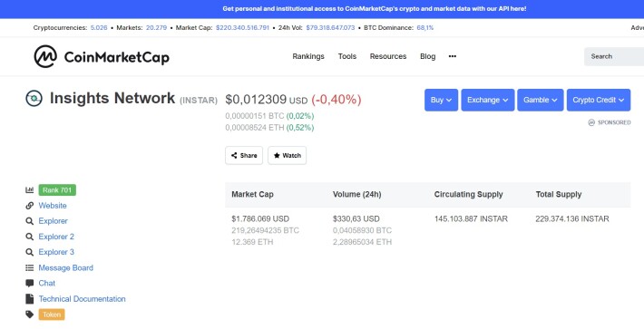This screenshot has height=329, width=644.
Task: Click the (INSTAR) ticker symbol
Action: [199, 101]
